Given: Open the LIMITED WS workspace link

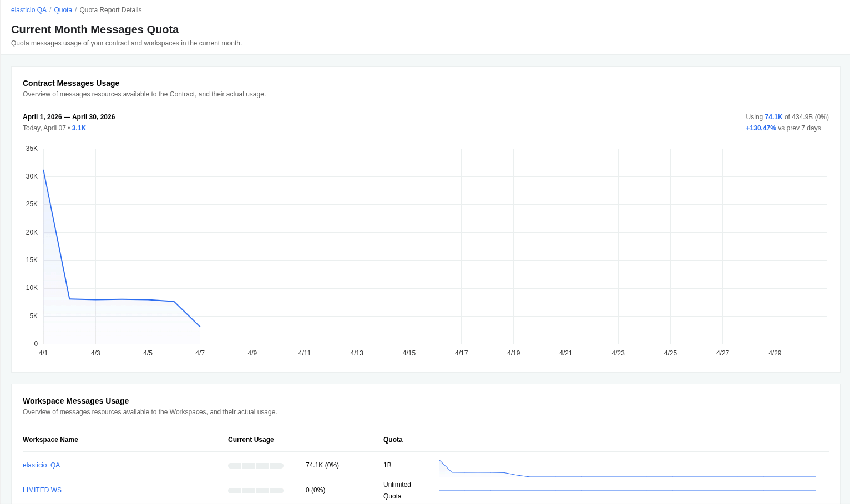Looking at the screenshot, I should tap(42, 490).
